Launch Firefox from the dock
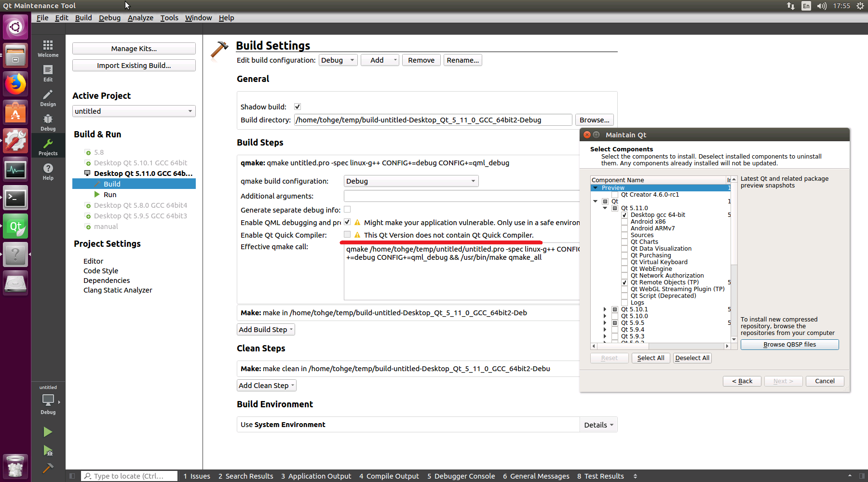868x482 pixels. pyautogui.click(x=15, y=84)
